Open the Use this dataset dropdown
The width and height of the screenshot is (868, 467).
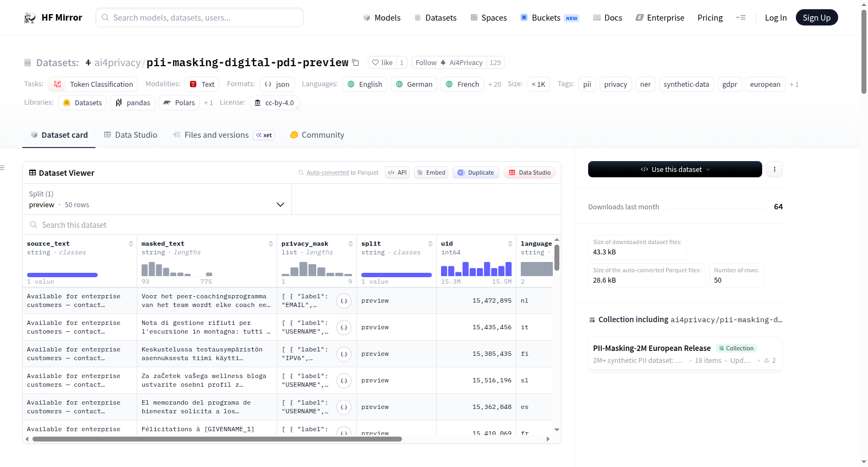[675, 169]
